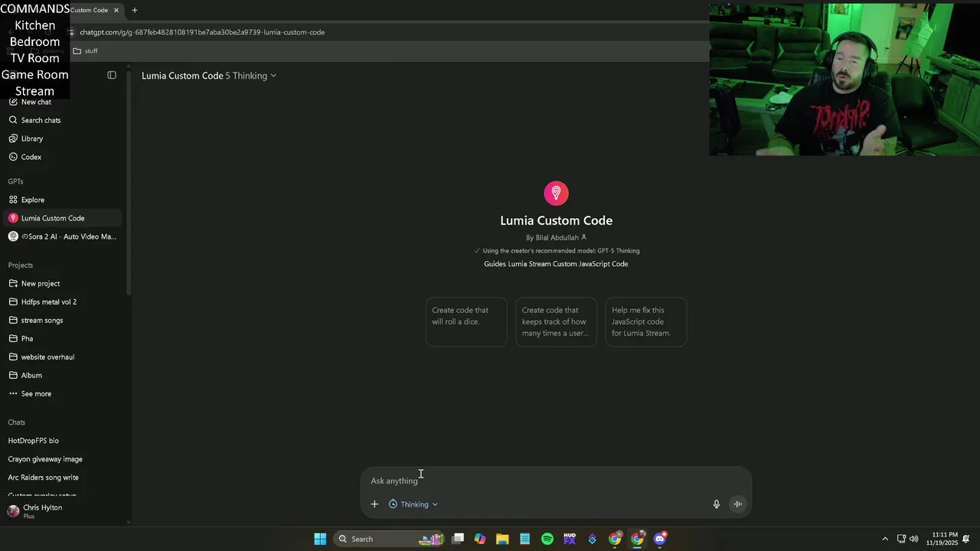Screen dimensions: 980x551
Task: Open Discord from the taskbar
Action: (x=660, y=539)
